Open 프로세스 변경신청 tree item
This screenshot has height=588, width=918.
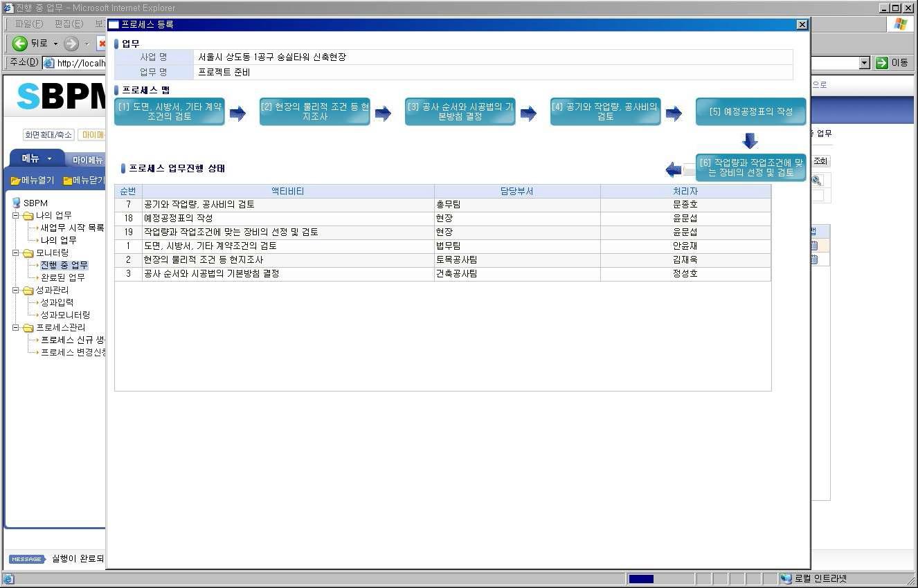click(x=72, y=352)
